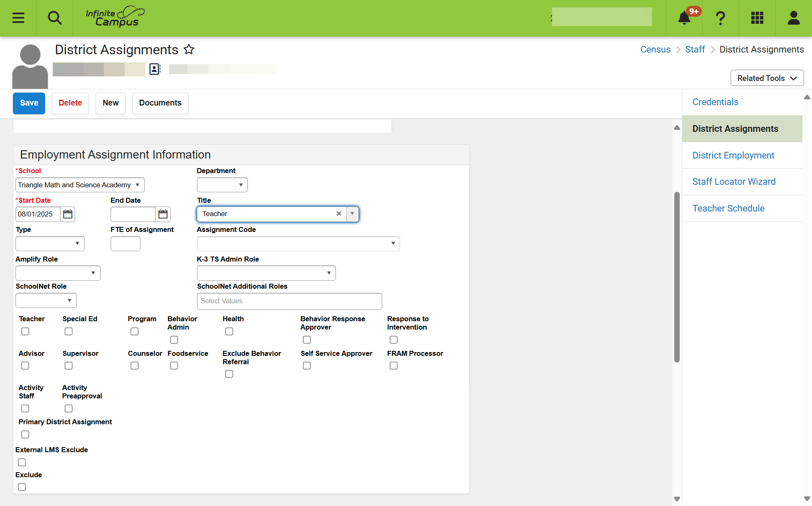
Task: Click the form scrollbar down arrow
Action: point(677,499)
